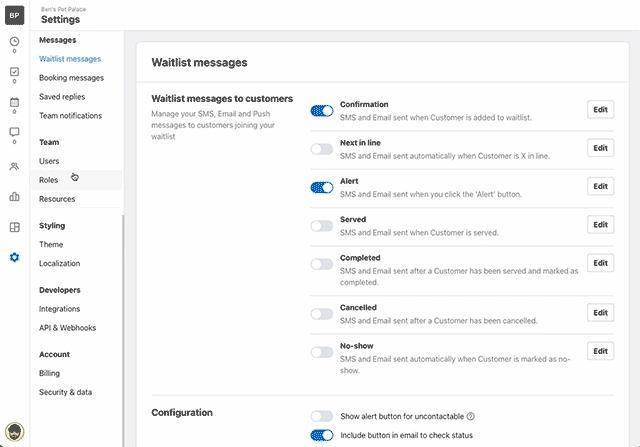This screenshot has height=447, width=640.
Task: Edit the Confirmation message
Action: [600, 109]
